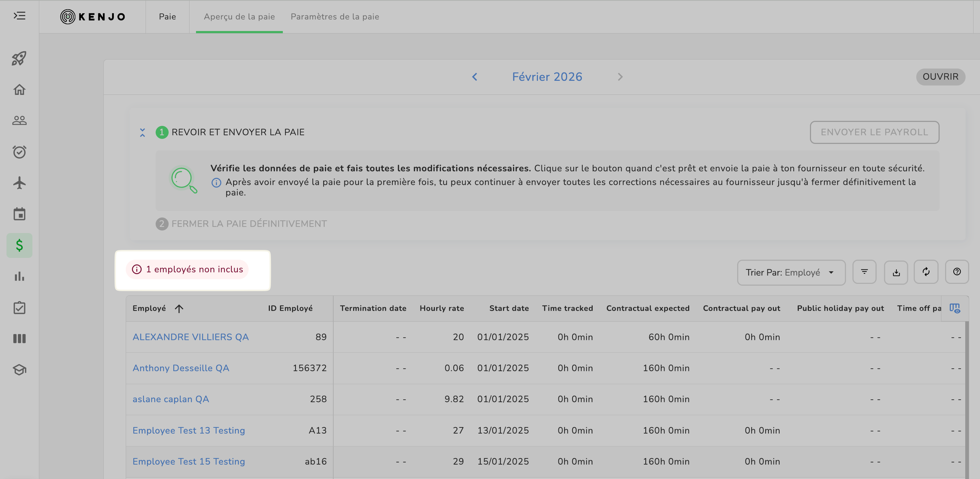Collapse the Revoir et envoyer section
The image size is (980, 479).
click(x=142, y=132)
